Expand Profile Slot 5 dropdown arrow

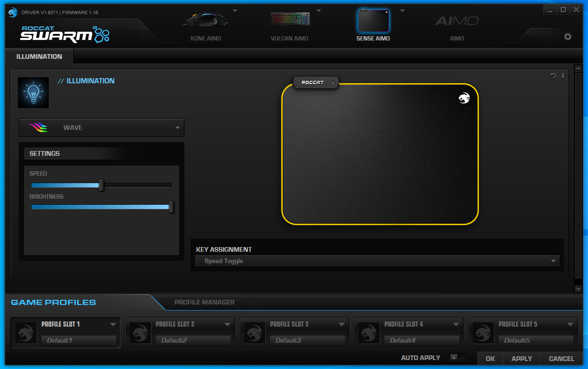click(570, 324)
